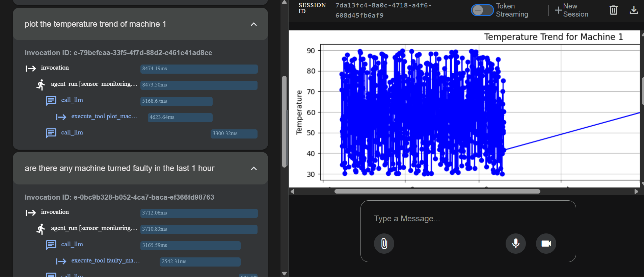Collapse 'are there any machine turned faulty' section
The width and height of the screenshot is (644, 277).
pos(254,169)
